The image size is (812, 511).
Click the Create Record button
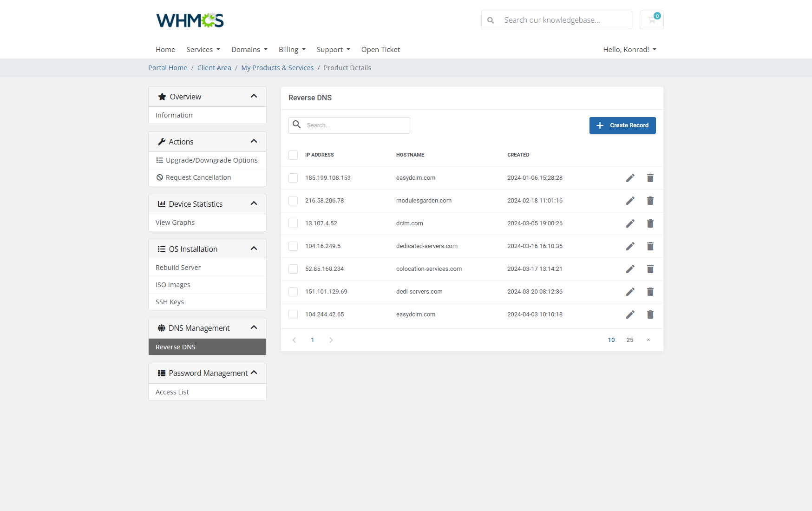pos(622,125)
